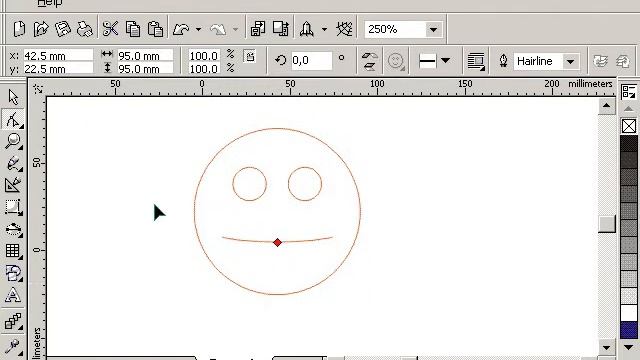Toggle the lock ratio padlock button

[x=250, y=56]
